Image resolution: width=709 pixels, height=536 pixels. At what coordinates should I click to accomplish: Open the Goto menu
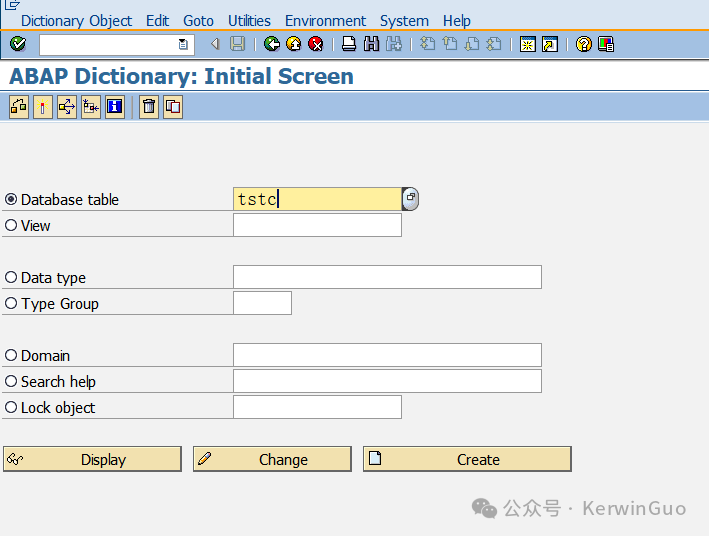point(198,21)
